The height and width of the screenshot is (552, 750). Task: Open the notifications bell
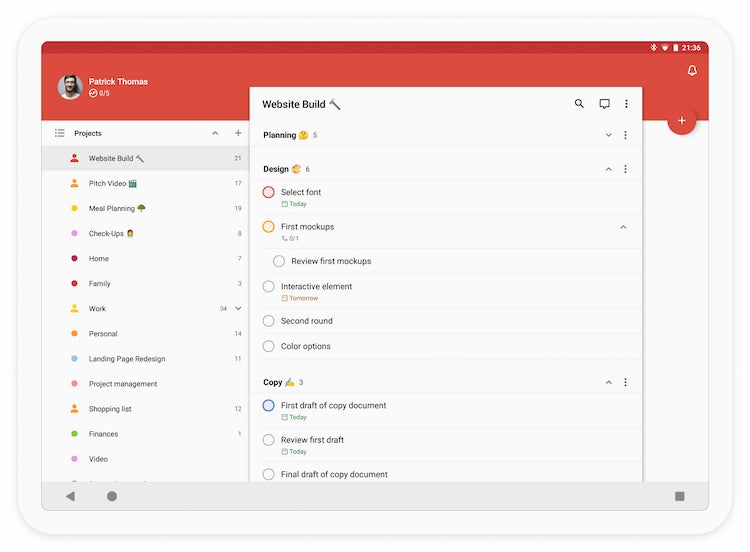click(692, 71)
